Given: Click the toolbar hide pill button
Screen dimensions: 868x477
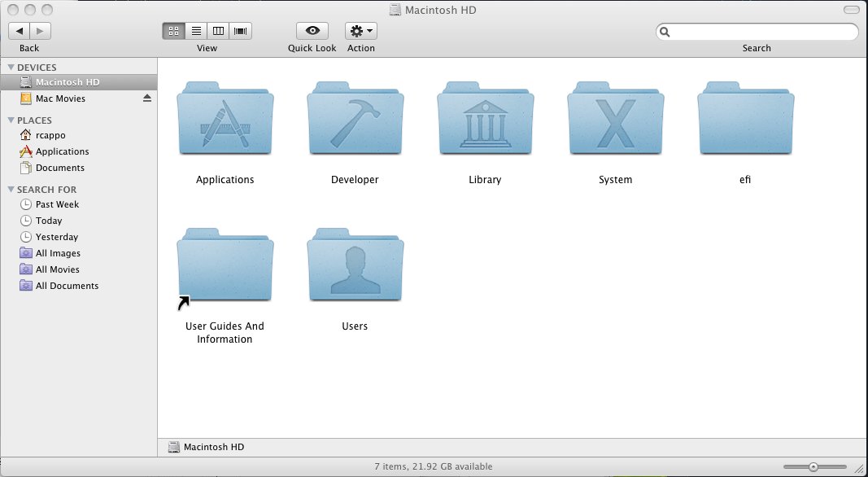Looking at the screenshot, I should [852, 10].
